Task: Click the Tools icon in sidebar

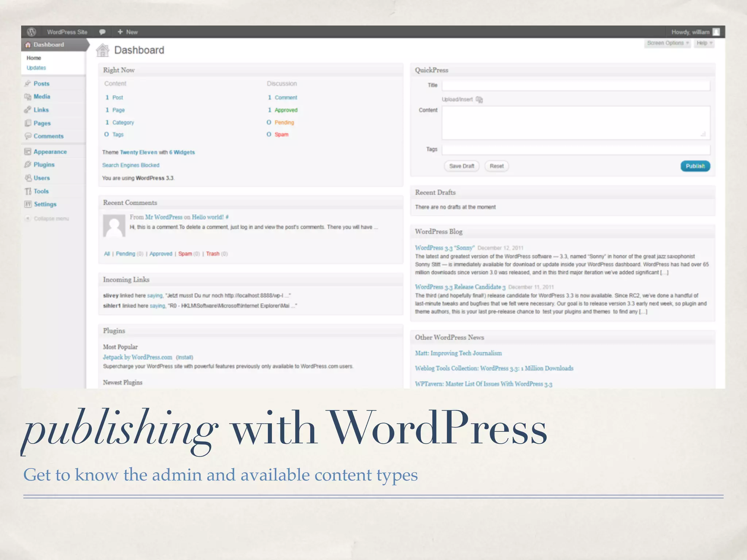Action: click(28, 191)
